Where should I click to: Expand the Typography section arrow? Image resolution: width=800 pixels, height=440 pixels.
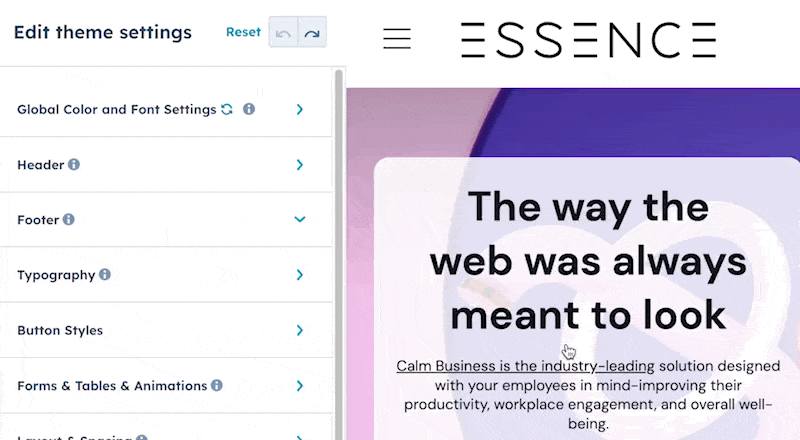click(300, 275)
